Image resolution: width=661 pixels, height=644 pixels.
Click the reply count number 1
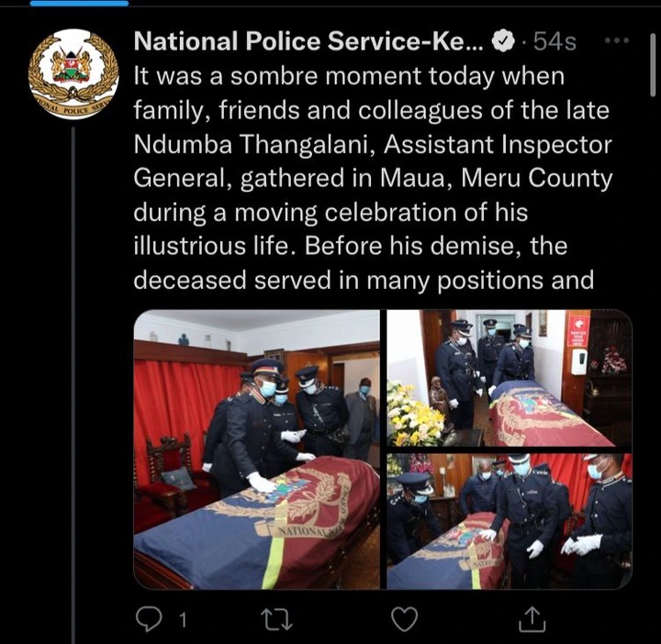183,620
